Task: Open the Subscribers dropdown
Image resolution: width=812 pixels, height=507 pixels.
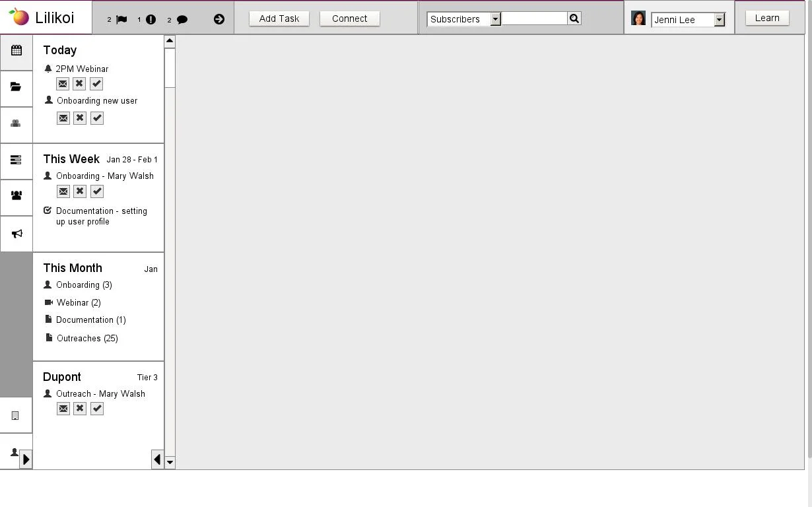Action: point(495,19)
